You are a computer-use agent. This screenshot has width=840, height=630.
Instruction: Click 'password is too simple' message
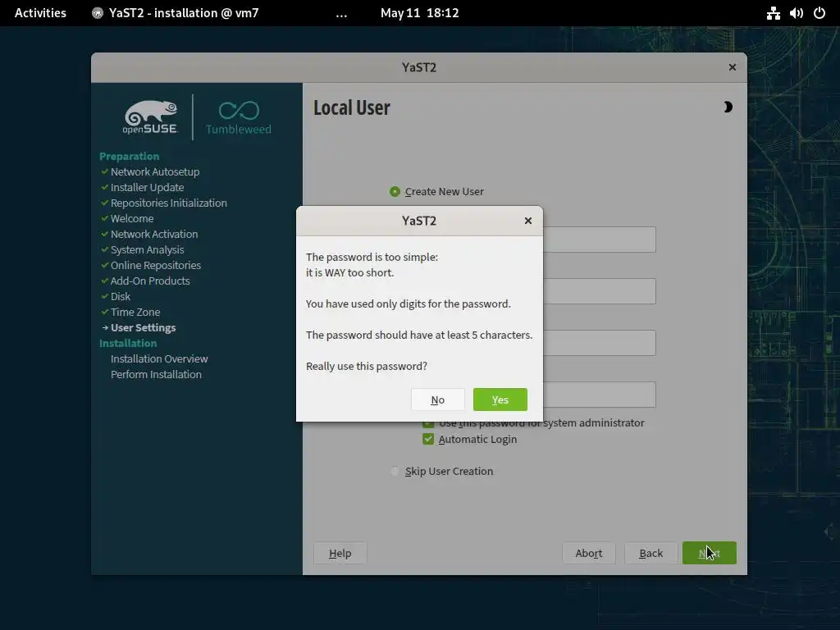(x=372, y=257)
